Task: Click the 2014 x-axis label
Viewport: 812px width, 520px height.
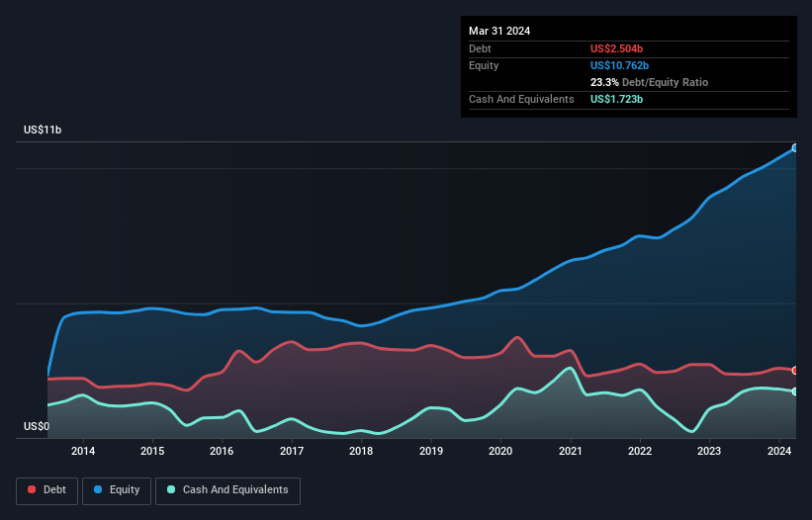Action: click(83, 451)
